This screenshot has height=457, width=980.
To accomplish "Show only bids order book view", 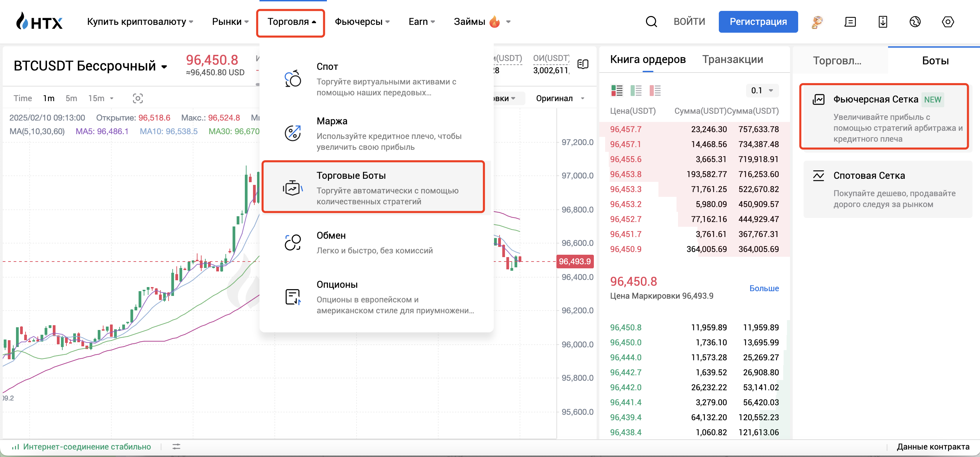I will [x=636, y=91].
